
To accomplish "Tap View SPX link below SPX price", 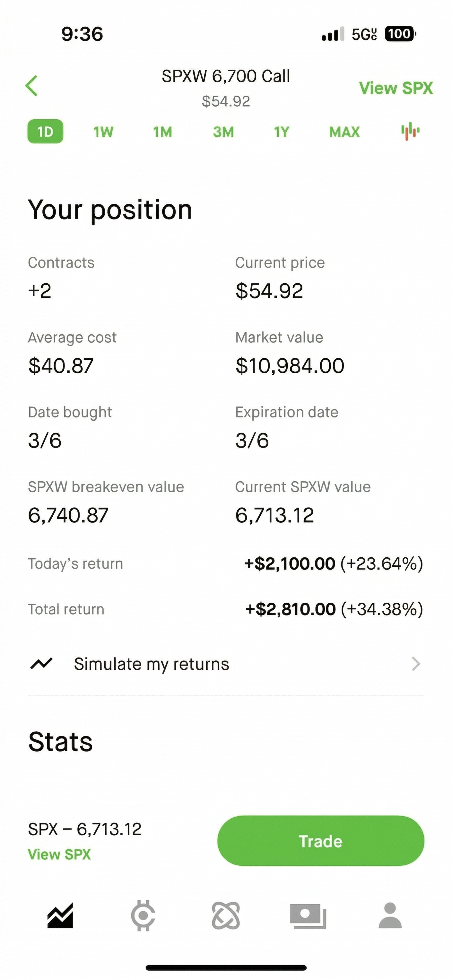I will click(59, 855).
